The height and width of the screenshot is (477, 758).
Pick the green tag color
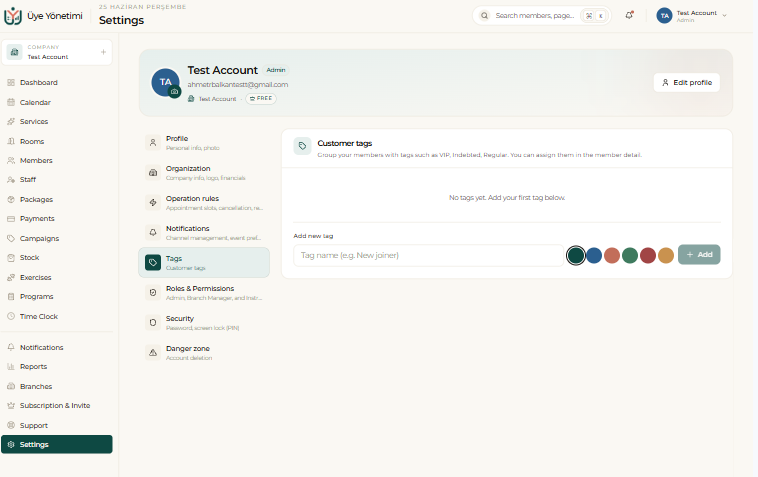[x=630, y=255]
